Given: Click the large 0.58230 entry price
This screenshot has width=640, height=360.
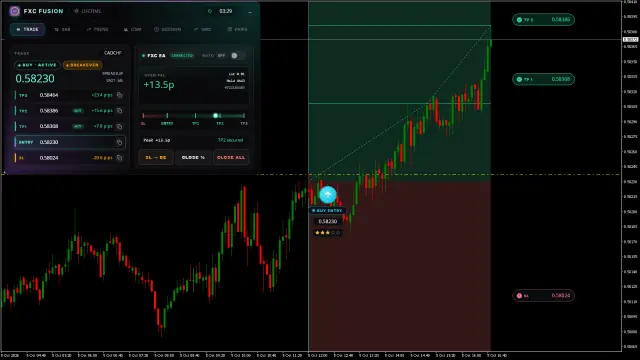Looking at the screenshot, I should (35, 78).
